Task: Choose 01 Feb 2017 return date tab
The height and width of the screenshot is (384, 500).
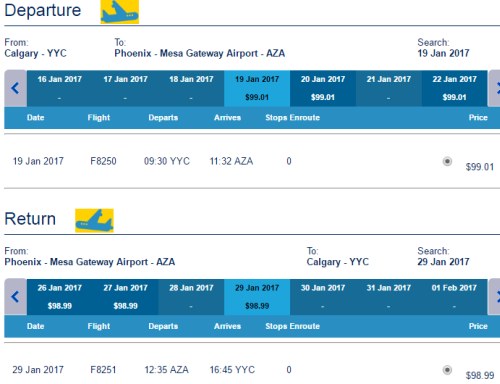Action: point(454,297)
